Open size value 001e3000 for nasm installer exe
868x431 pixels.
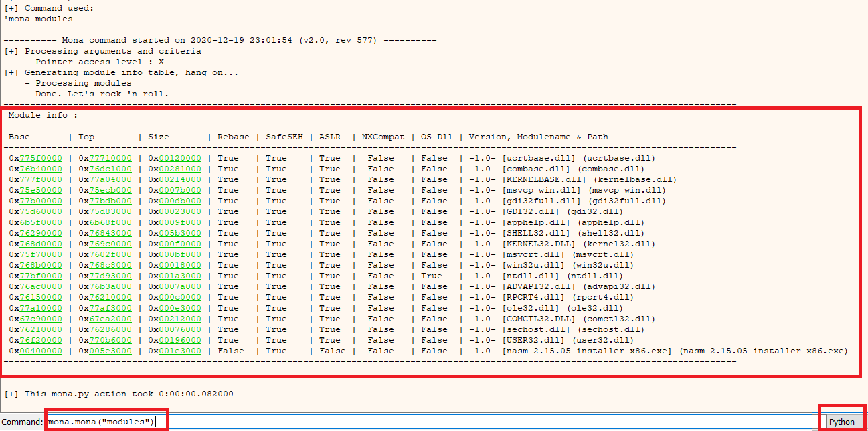coord(180,351)
